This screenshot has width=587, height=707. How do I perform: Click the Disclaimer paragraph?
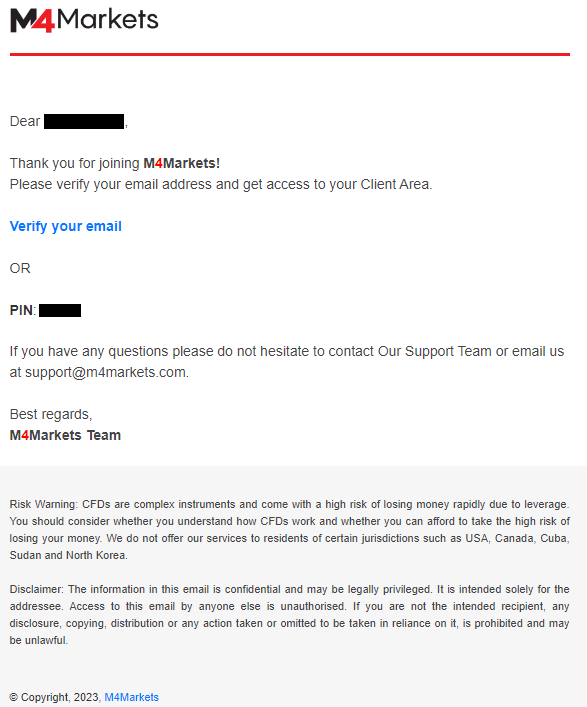[x=290, y=615]
